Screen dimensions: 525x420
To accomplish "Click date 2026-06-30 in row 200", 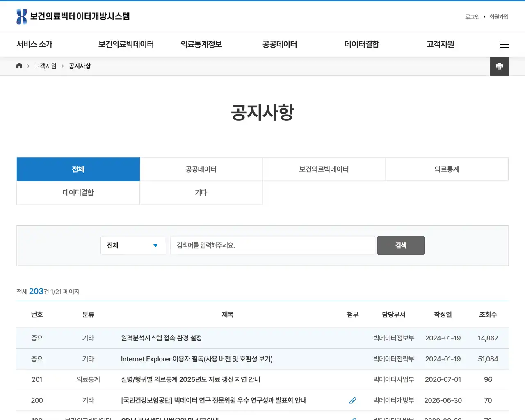I will [443, 400].
